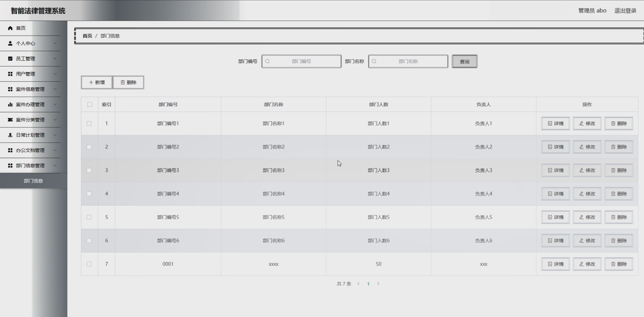644x317 pixels.
Task: Expand the 办公文档管理 menu chevron
Action: (x=55, y=150)
